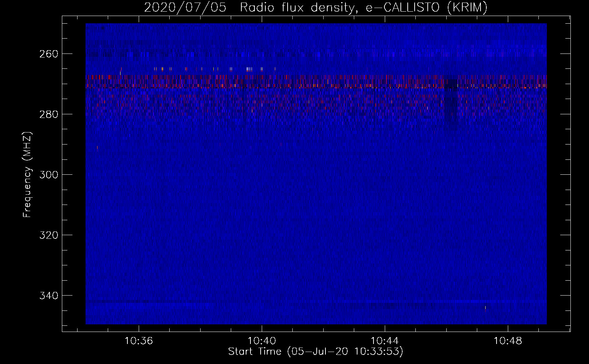The image size is (589, 364).
Task: Click the 10:40 time tick label
Action: pos(262,341)
